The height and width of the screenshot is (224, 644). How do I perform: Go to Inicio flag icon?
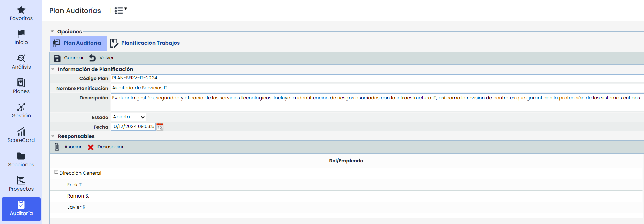point(21,34)
